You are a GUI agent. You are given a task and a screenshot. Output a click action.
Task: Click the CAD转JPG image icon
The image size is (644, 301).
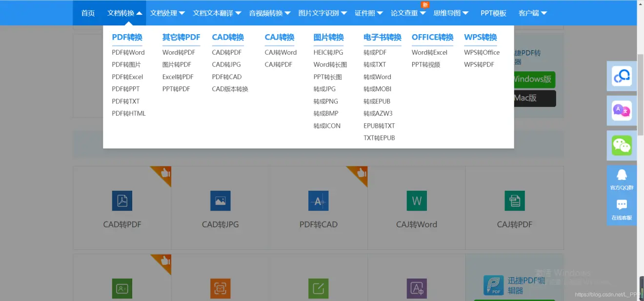pos(220,201)
